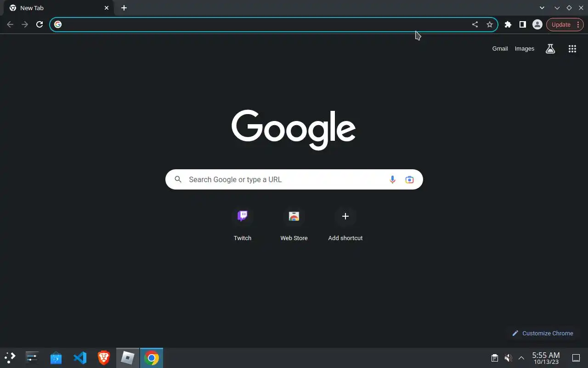Go forward using the forward arrow
588x368 pixels.
pyautogui.click(x=25, y=24)
